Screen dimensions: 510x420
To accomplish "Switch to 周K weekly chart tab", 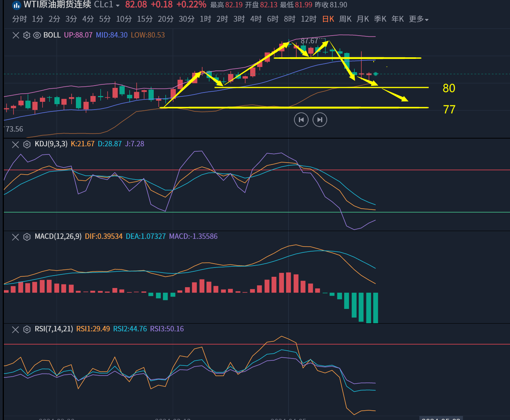I will [x=345, y=19].
